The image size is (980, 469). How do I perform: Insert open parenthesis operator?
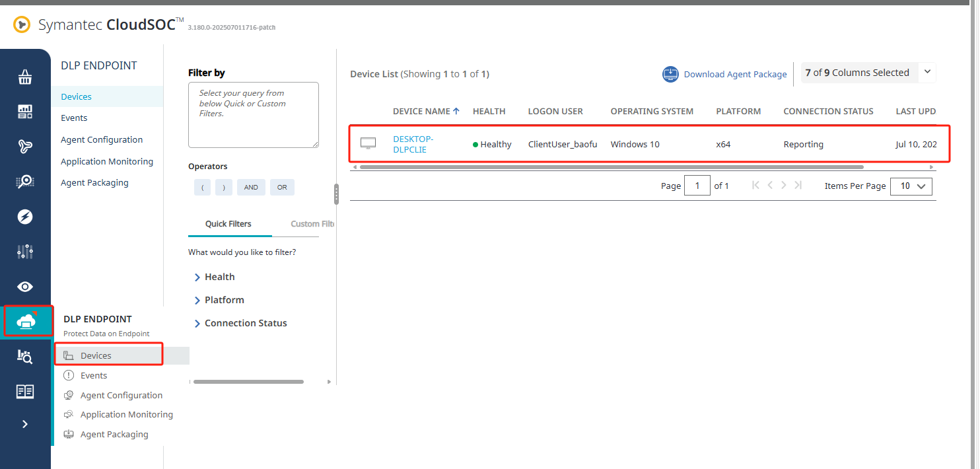tap(202, 188)
